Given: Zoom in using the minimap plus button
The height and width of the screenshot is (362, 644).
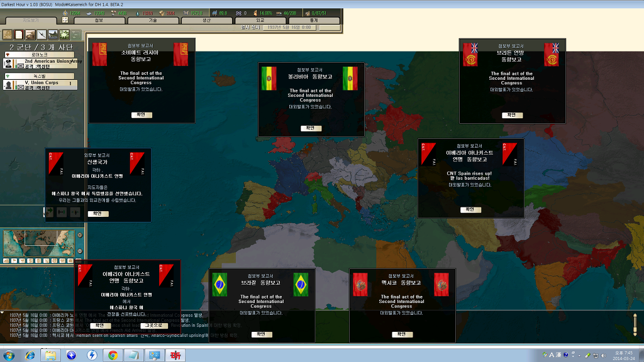Looking at the screenshot, I should (x=80, y=235).
